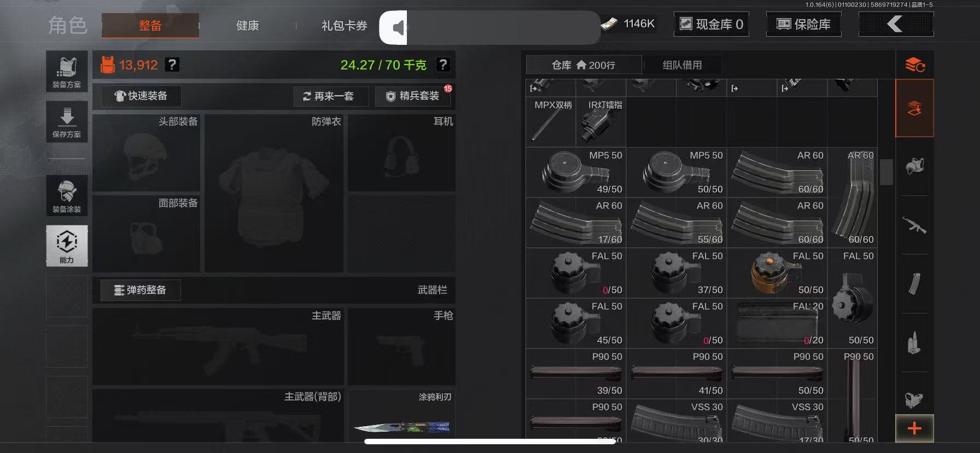Open the 能力 abilities icon

(67, 246)
